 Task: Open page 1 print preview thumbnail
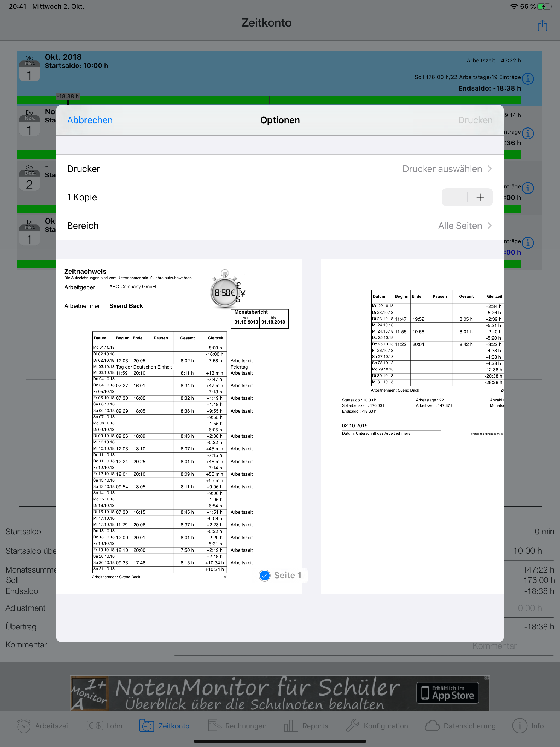(179, 427)
